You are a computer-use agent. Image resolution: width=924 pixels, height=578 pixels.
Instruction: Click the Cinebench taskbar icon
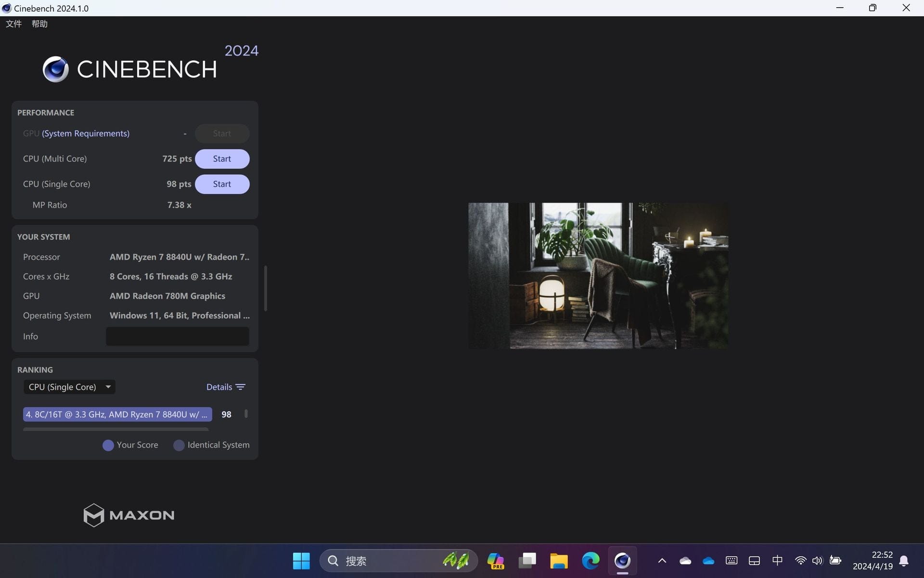[x=622, y=561]
